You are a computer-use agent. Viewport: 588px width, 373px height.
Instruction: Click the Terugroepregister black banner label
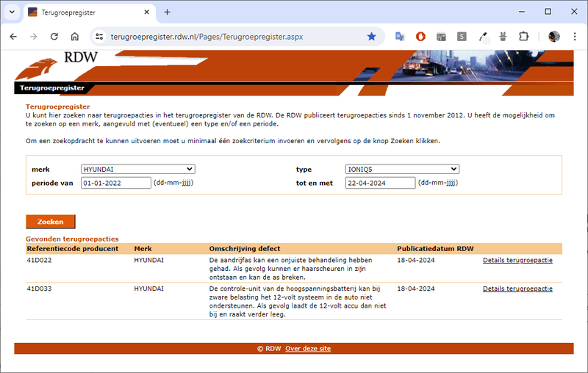tap(52, 87)
